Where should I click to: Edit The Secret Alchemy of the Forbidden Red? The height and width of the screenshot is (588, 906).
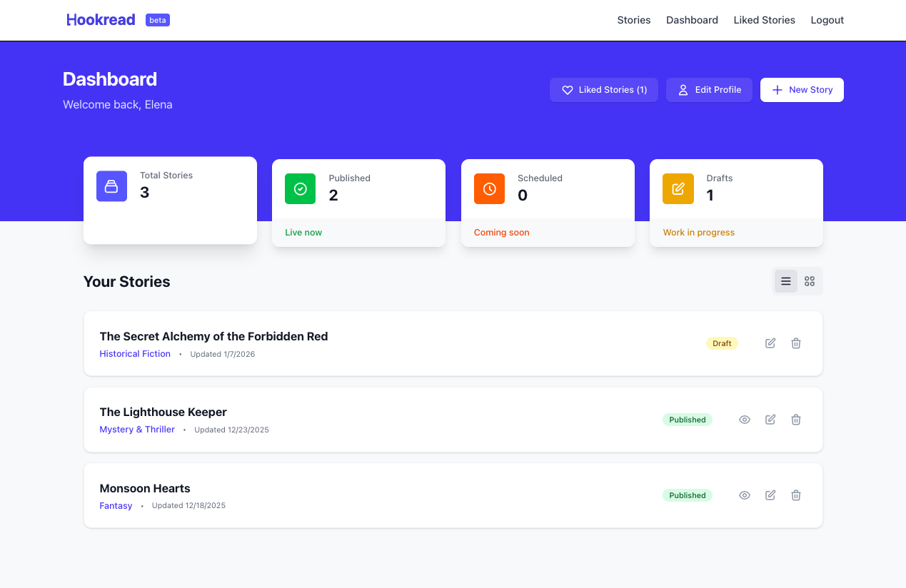770,343
